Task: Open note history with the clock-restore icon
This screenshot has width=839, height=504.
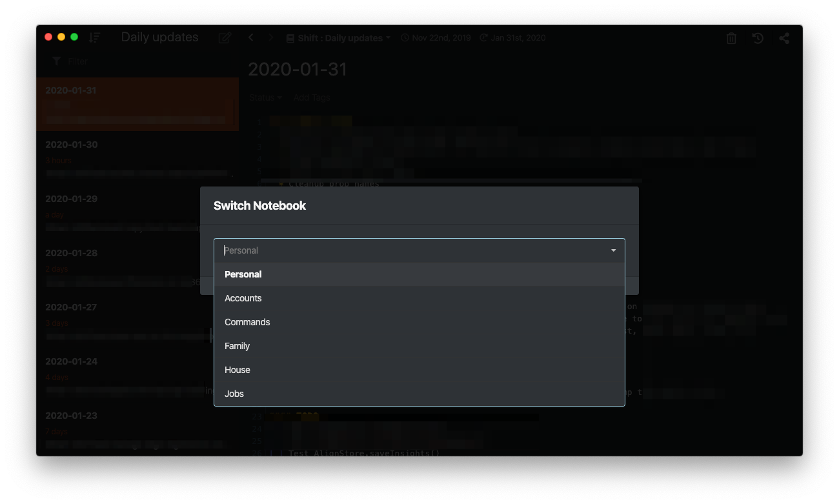Action: (x=758, y=38)
